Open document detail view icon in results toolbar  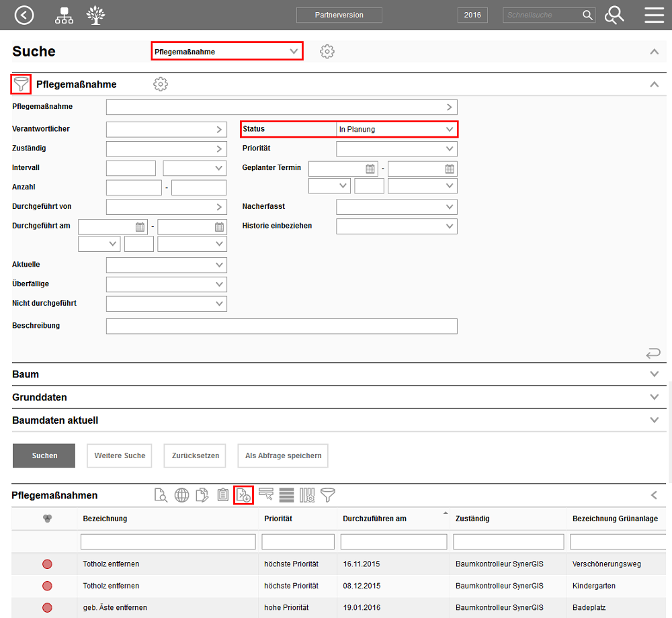click(x=161, y=495)
